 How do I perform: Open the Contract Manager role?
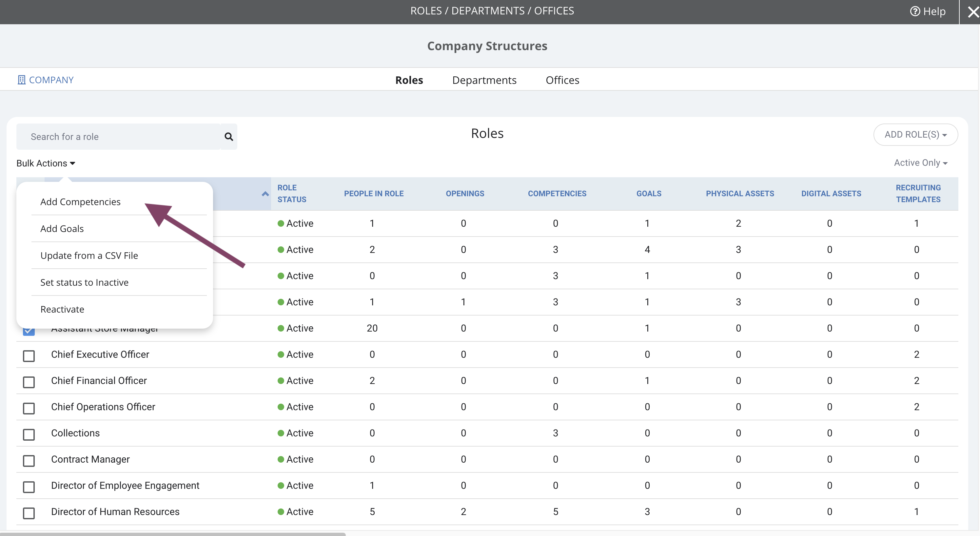90,460
